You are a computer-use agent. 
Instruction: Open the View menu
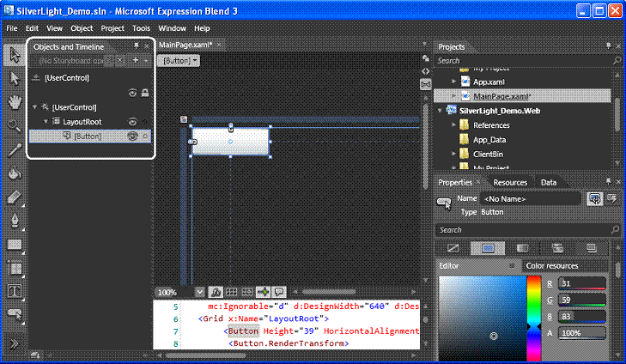click(54, 28)
